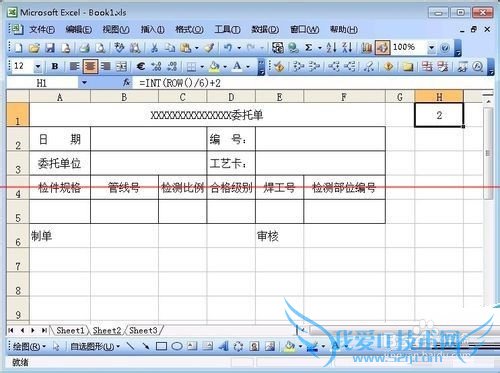This screenshot has height=373, width=500.
Task: Create a new blank workbook
Action: 18,48
